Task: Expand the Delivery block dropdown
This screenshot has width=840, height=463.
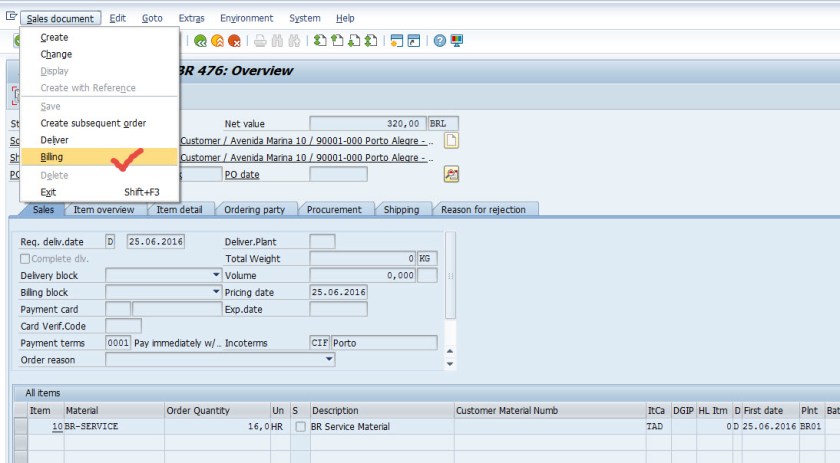Action: pyautogui.click(x=215, y=275)
